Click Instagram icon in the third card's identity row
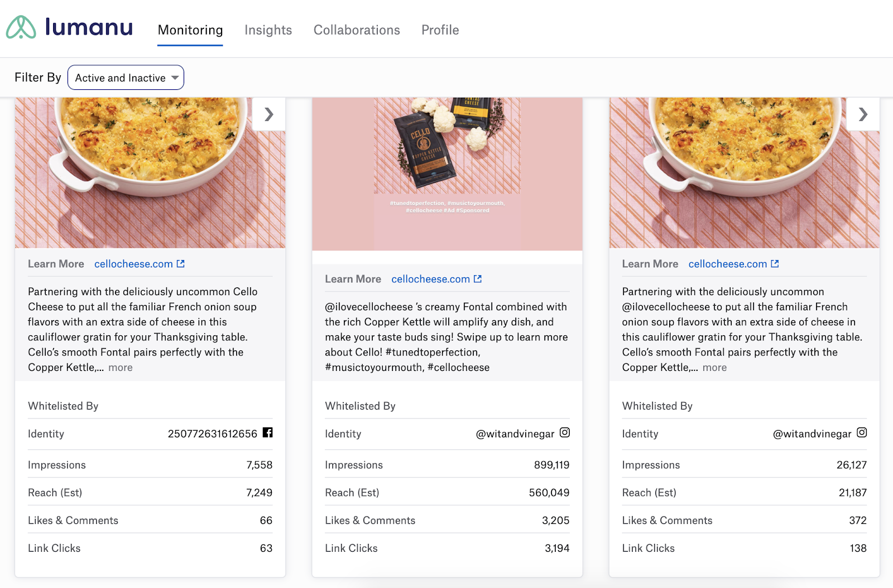Viewport: 893px width, 588px height. (862, 432)
